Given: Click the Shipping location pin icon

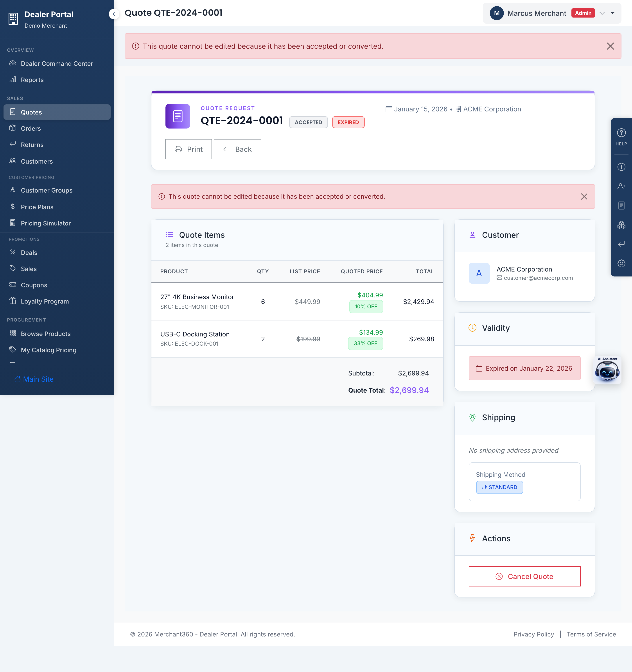Looking at the screenshot, I should click(x=472, y=417).
